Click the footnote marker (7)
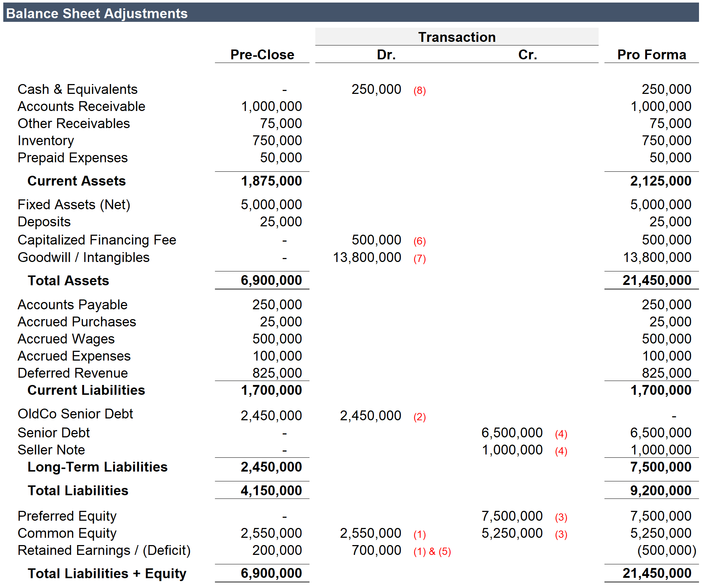Screen dimensions: 703x588 pyautogui.click(x=420, y=258)
